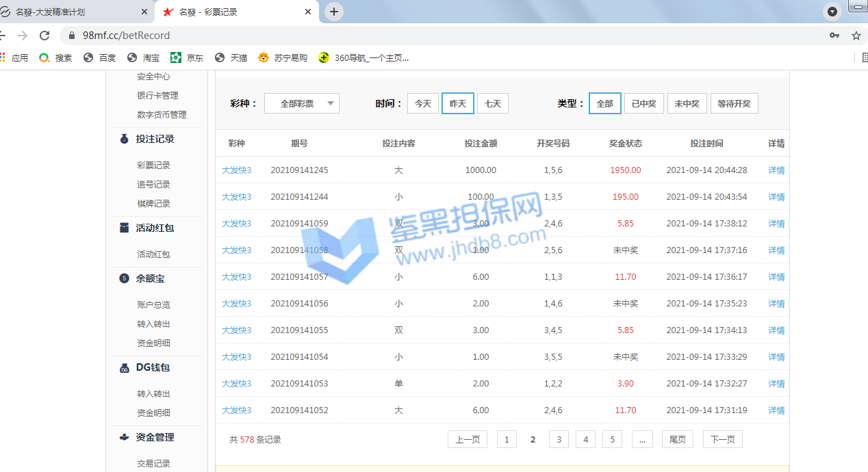Image resolution: width=868 pixels, height=472 pixels.
Task: Click the address bar URL field
Action: (411, 36)
